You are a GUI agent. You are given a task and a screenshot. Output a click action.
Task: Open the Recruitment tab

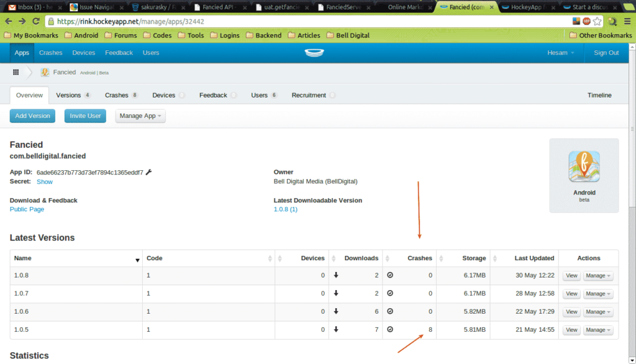313,95
